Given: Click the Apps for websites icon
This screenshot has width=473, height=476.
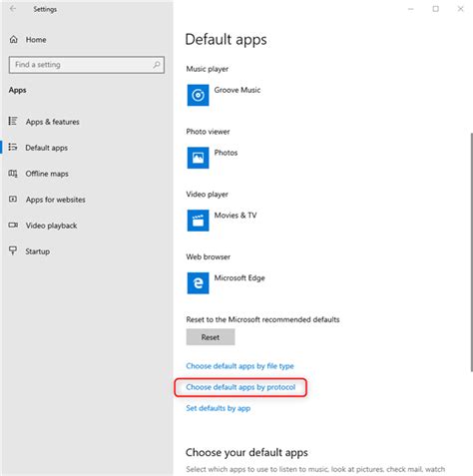Looking at the screenshot, I should [x=13, y=199].
